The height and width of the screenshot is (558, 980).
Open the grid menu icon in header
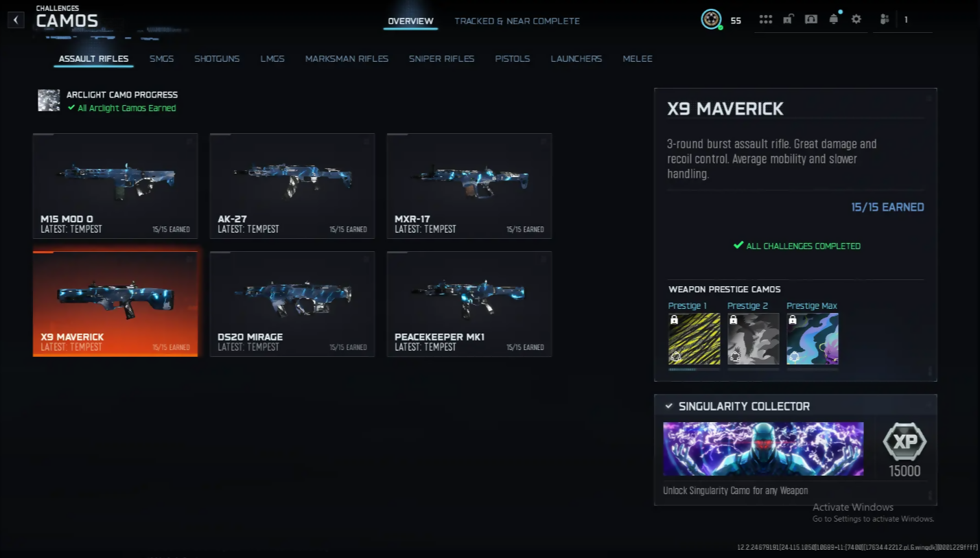pyautogui.click(x=766, y=19)
